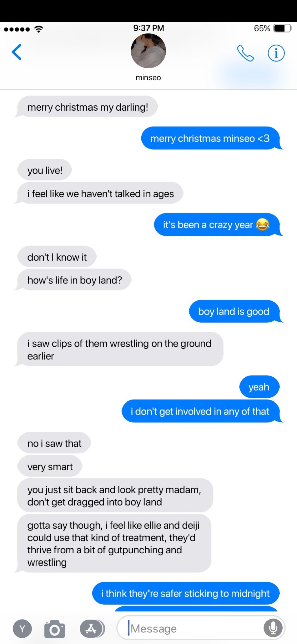The image size is (297, 644).
Task: Click inside the Message text field
Action: 201,628
